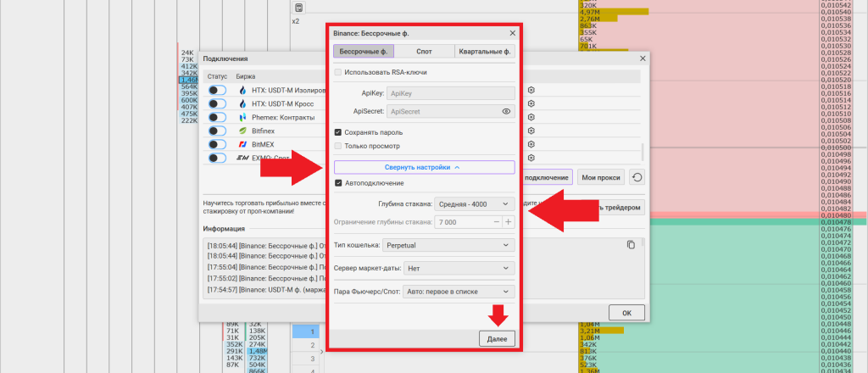The height and width of the screenshot is (373, 868).
Task: Click the exchange list scrollbar
Action: tap(643, 152)
